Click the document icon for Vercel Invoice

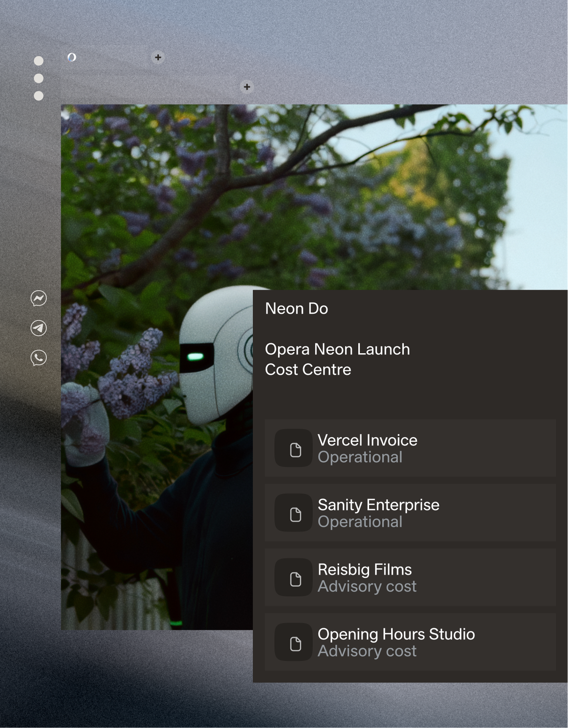[294, 448]
